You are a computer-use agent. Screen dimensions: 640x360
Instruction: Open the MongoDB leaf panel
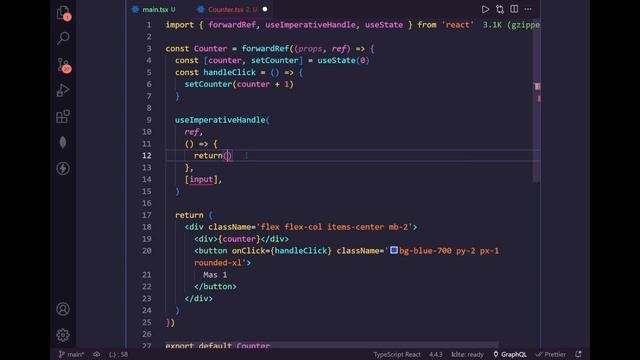click(63, 142)
